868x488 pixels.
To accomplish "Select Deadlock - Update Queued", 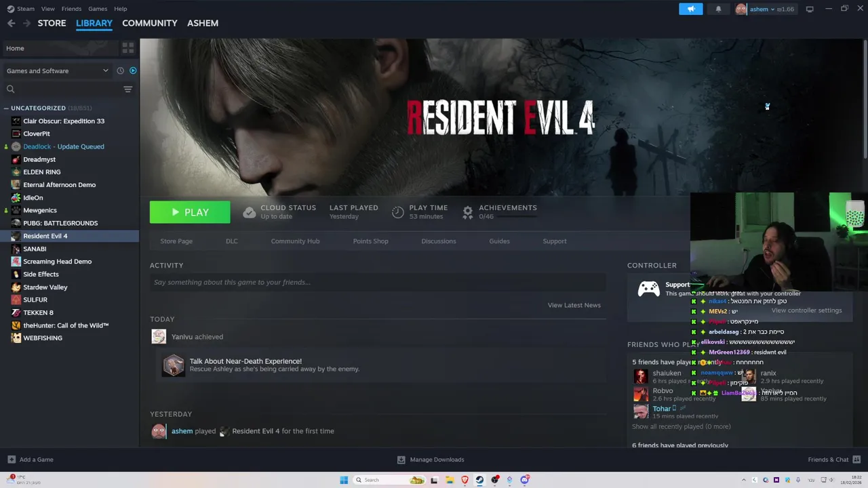I will [64, 146].
